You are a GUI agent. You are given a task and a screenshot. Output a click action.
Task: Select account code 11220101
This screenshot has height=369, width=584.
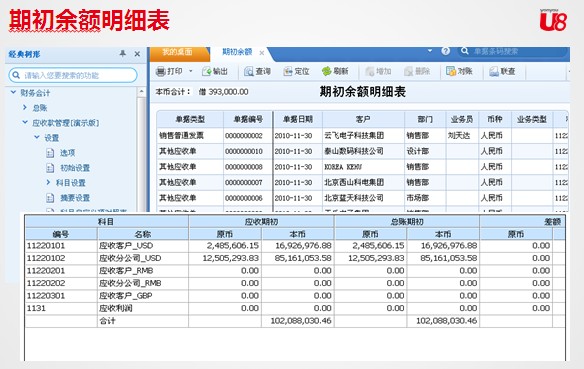click(46, 246)
